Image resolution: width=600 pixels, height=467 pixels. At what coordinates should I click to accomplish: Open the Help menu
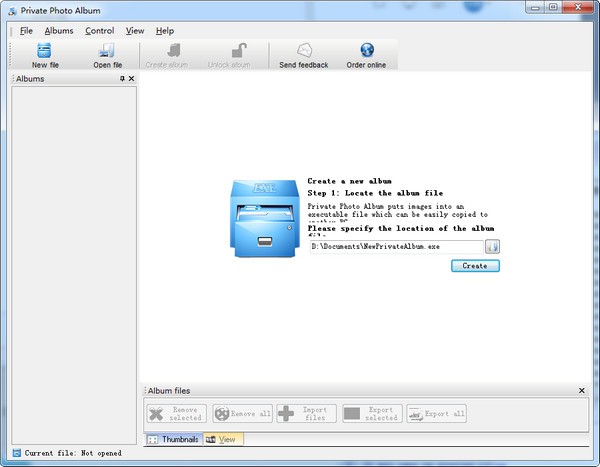(x=165, y=31)
